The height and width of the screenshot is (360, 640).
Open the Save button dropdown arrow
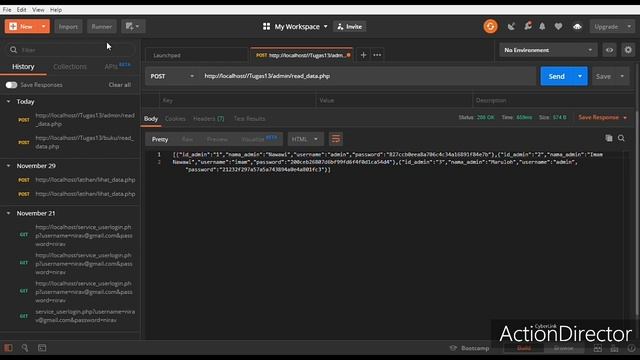[x=622, y=76]
